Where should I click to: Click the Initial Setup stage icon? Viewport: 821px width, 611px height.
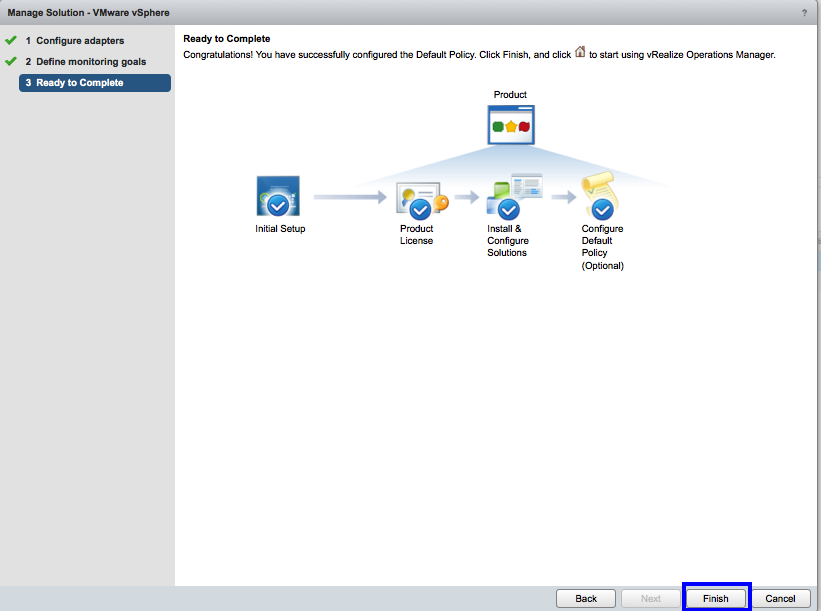tap(278, 196)
